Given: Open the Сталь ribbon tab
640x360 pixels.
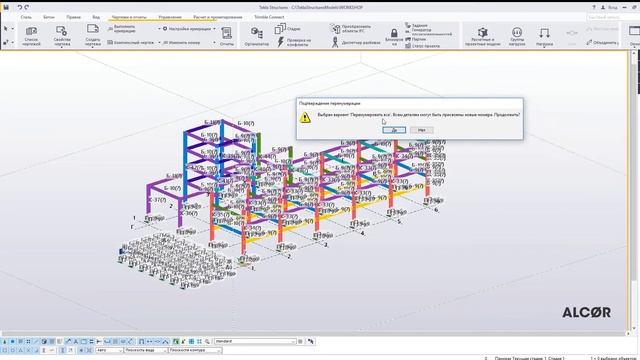Looking at the screenshot, I should tap(26, 17).
